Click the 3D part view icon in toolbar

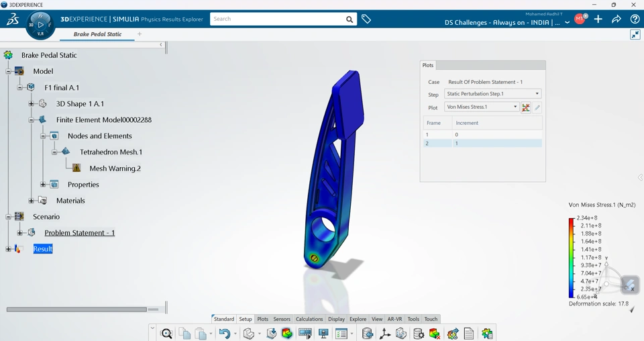248,334
